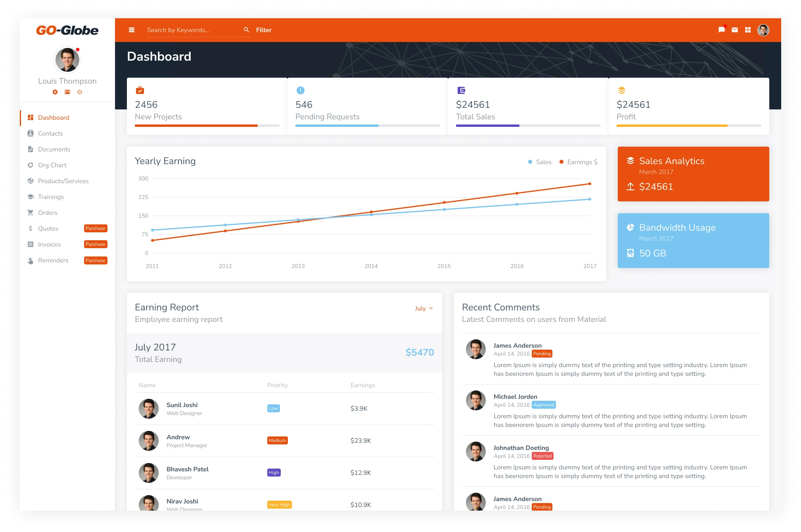Expand the July month dropdown
The image size is (801, 532).
click(x=423, y=308)
